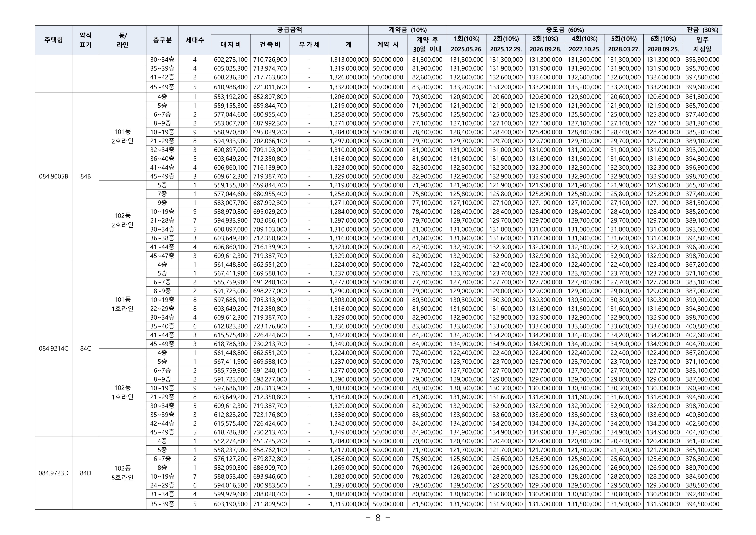Select land cost 602,273,100
Image resolution: width=756 pixels, height=535 pixels.
pos(231,60)
